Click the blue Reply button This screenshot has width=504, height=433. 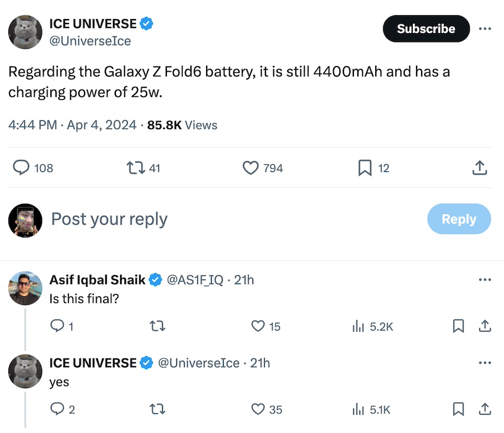pyautogui.click(x=459, y=219)
